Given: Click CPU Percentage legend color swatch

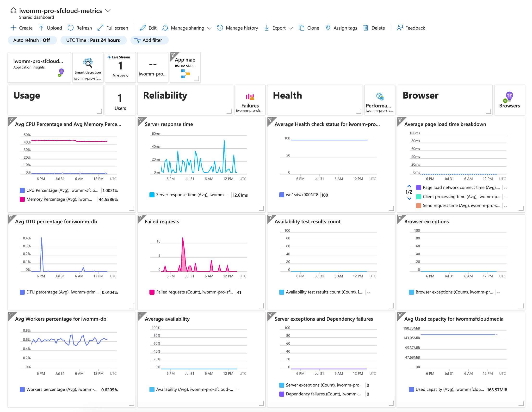Looking at the screenshot, I should [22, 190].
